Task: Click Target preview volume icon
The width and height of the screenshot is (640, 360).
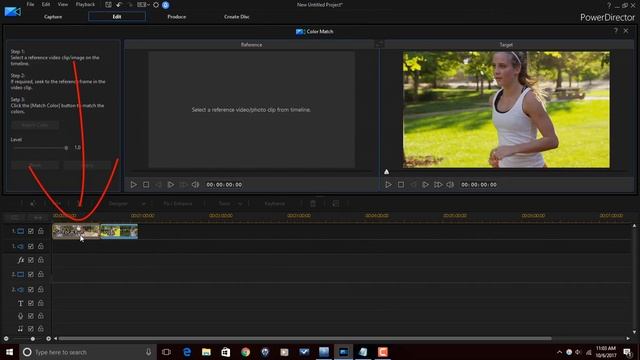Action: coord(450,184)
